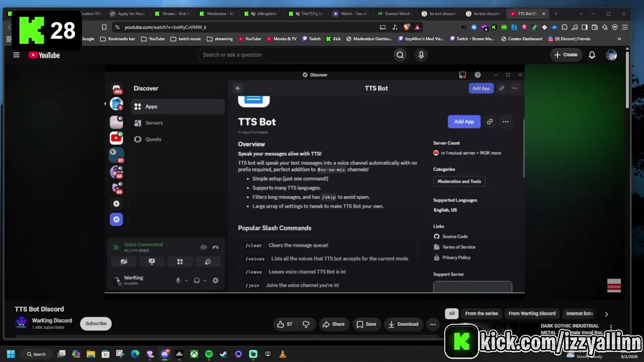
Task: Show more filter chips with arrow
Action: tap(606, 314)
